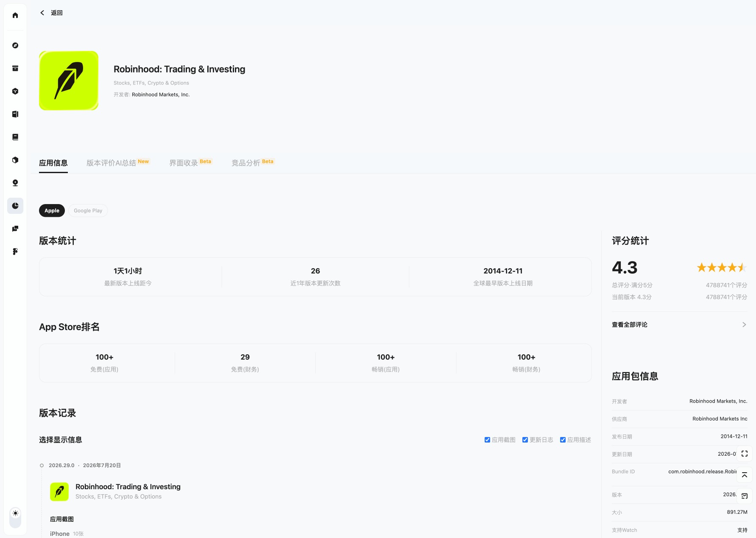Viewport: 756px width, 538px height.
Task: Expand 查看全部评论 via the chevron arrow
Action: pyautogui.click(x=744, y=325)
